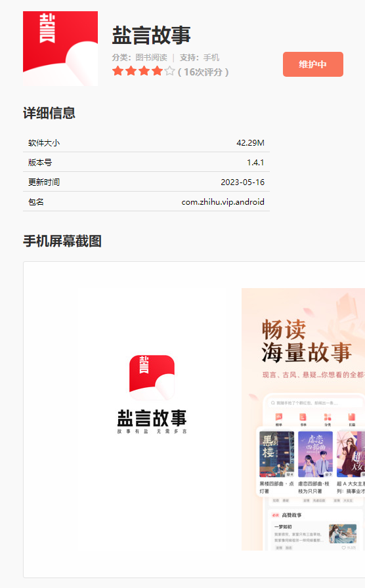Click the 详细信息 heading

tap(49, 113)
